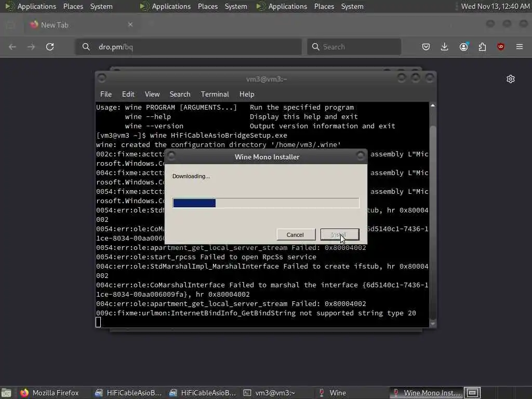Viewport: 532px width, 399px height.
Task: Click the Wine Mono Installer title bar
Action: 267,157
